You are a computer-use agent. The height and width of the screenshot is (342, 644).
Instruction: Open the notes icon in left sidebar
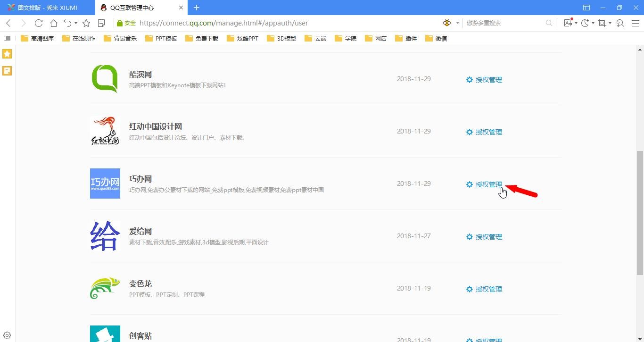pos(7,71)
